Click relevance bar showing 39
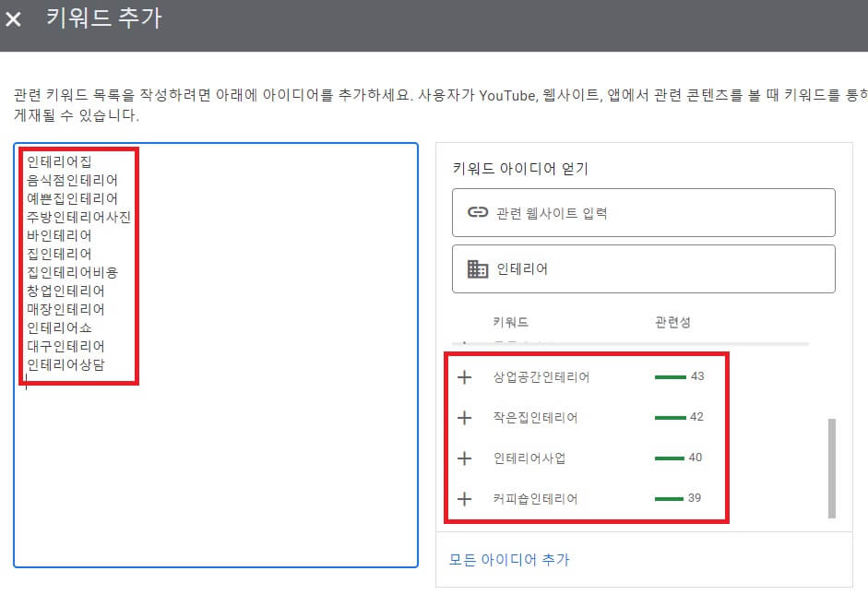 (669, 498)
